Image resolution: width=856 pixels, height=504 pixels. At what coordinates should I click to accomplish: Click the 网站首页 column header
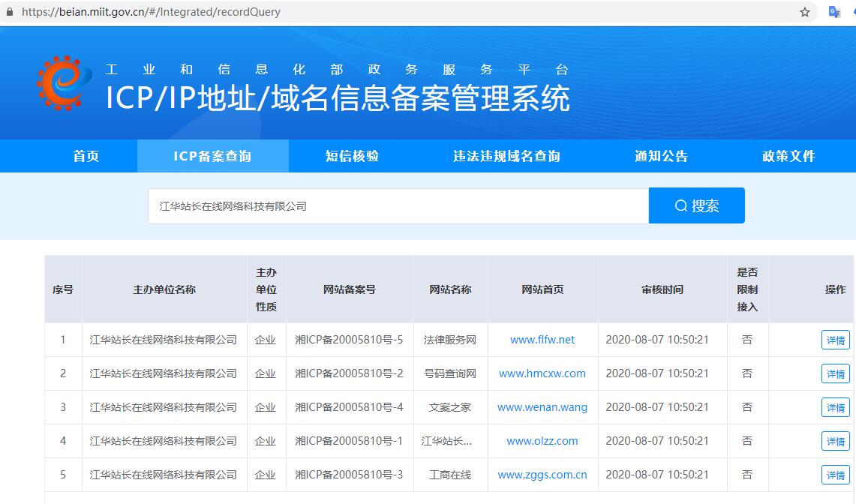[x=542, y=289]
